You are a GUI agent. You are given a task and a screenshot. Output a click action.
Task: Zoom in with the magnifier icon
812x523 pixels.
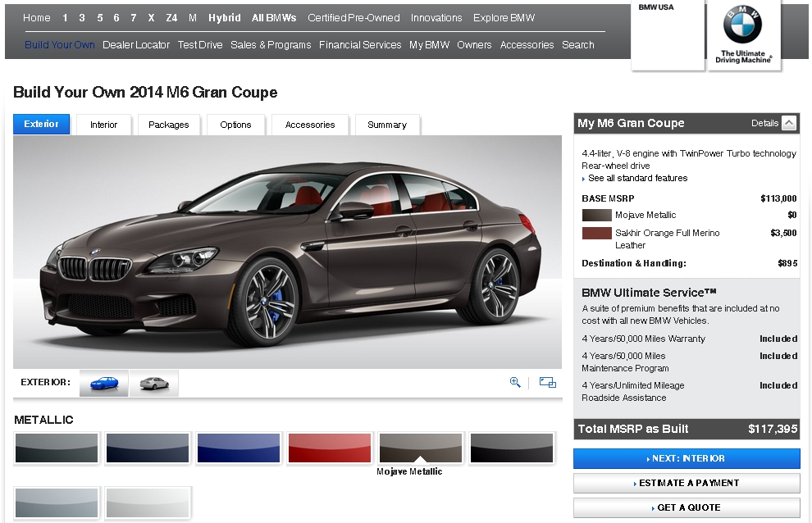(515, 382)
